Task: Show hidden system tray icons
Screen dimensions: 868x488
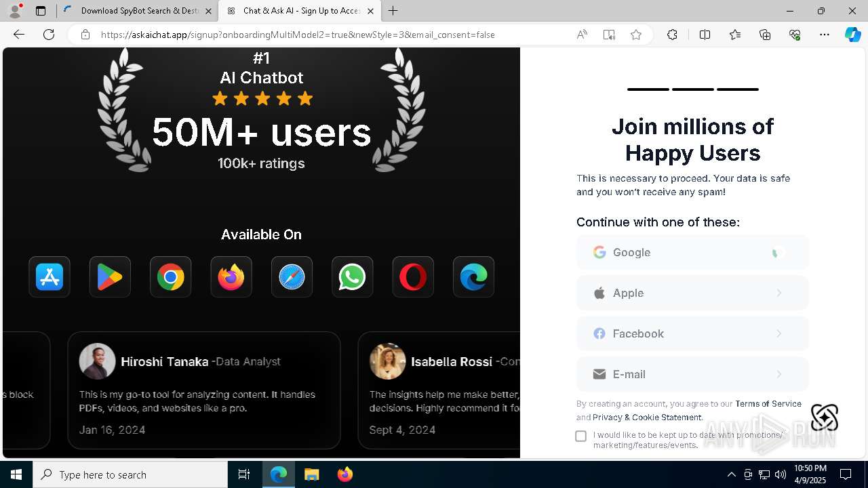Action: point(731,474)
